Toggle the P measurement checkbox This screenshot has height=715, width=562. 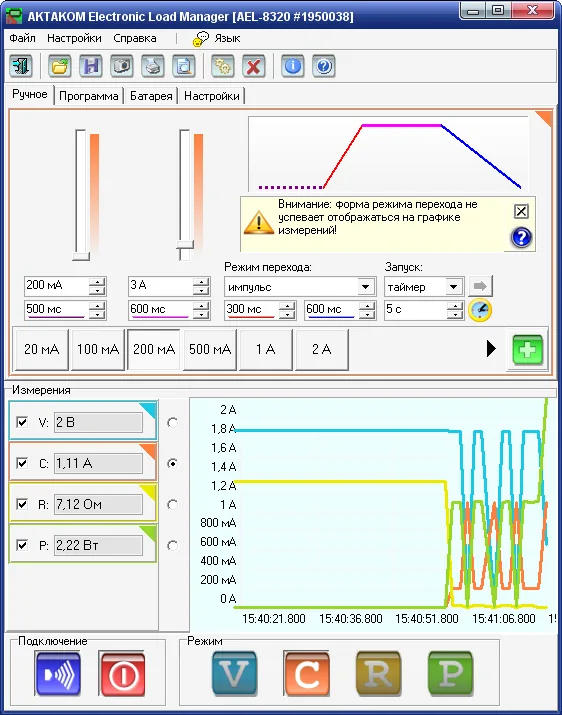(22, 545)
